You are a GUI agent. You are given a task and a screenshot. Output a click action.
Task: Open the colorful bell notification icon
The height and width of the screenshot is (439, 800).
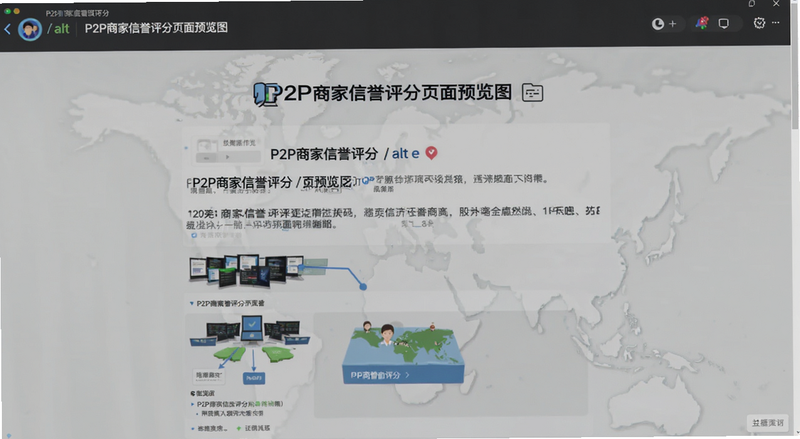coord(703,22)
